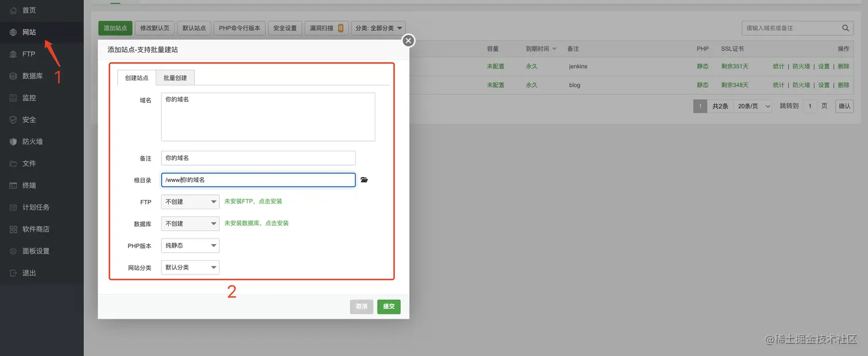Switch to the 批量创建 tab
868x356 pixels.
(x=175, y=78)
